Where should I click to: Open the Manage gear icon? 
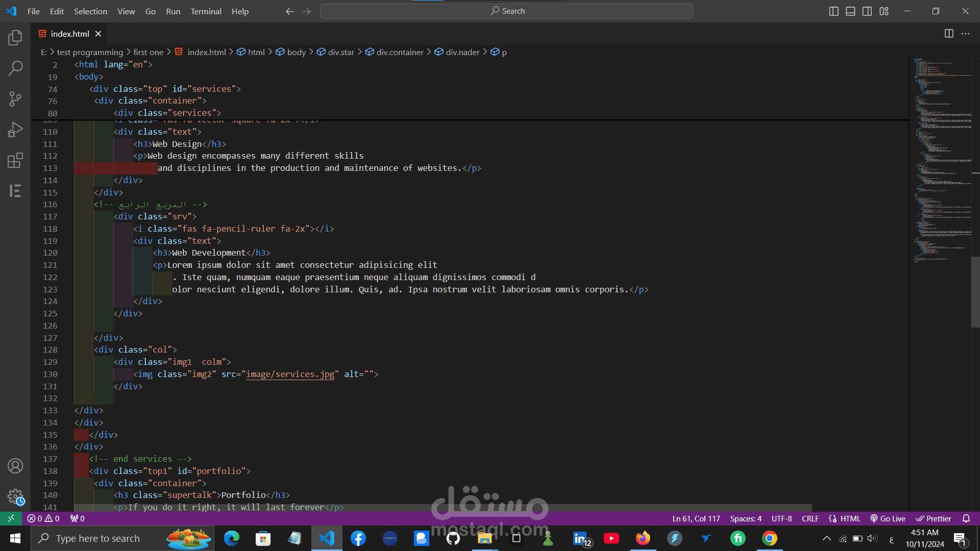coord(15,496)
